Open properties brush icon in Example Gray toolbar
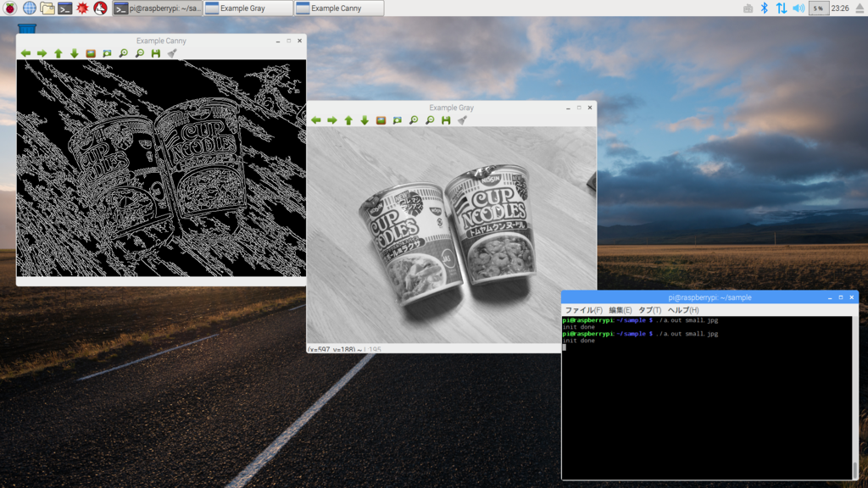Viewport: 868px width, 488px height. point(462,120)
